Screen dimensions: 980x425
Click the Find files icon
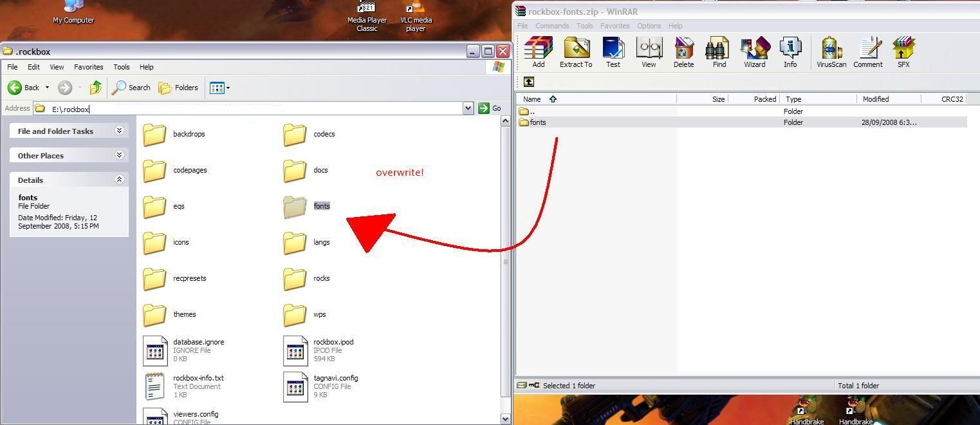717,52
